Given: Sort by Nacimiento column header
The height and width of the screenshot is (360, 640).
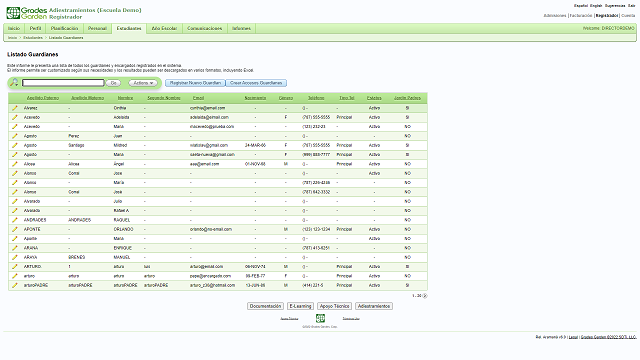Looking at the screenshot, I should (256, 98).
